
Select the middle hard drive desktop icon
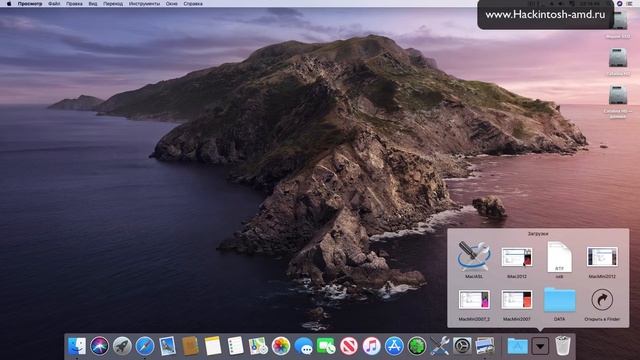618,58
